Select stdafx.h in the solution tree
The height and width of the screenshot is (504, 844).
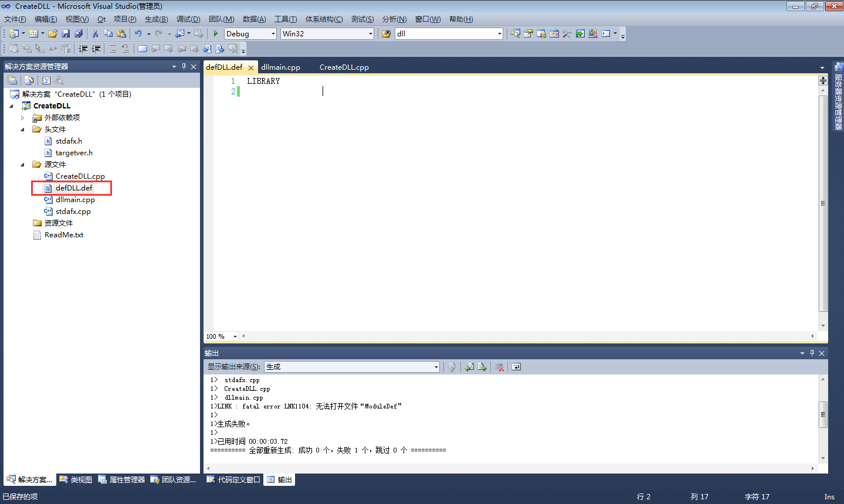(x=69, y=141)
